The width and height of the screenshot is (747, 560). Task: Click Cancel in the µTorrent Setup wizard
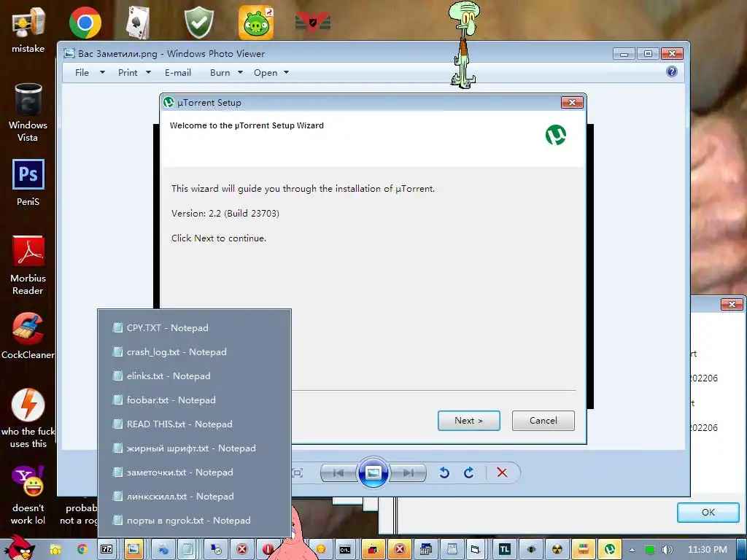click(543, 421)
